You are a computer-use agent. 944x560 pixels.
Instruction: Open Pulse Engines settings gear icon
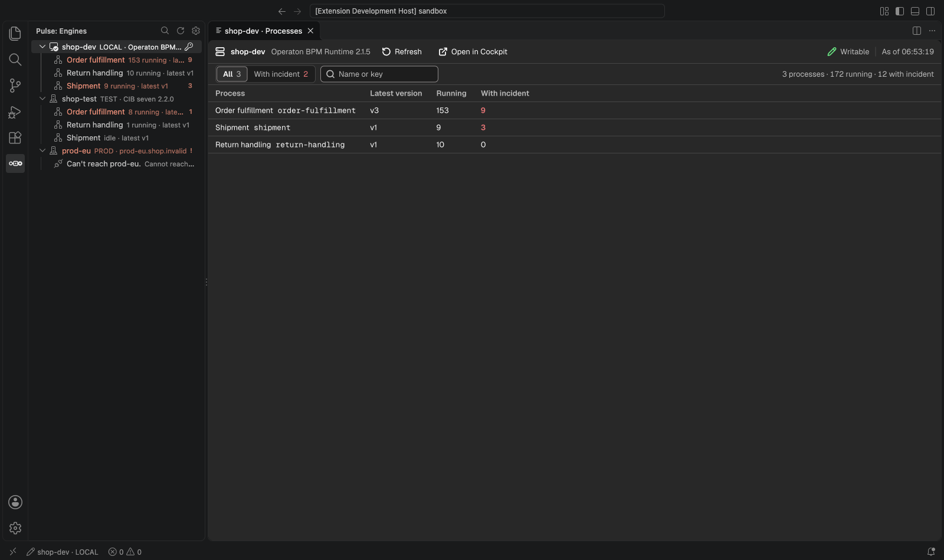[x=196, y=31]
